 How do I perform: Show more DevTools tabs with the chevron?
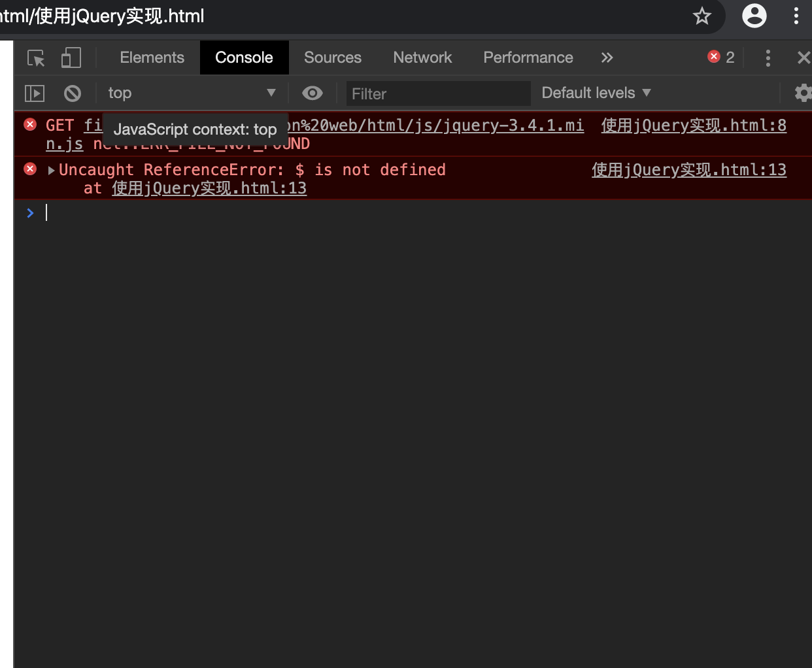point(607,58)
